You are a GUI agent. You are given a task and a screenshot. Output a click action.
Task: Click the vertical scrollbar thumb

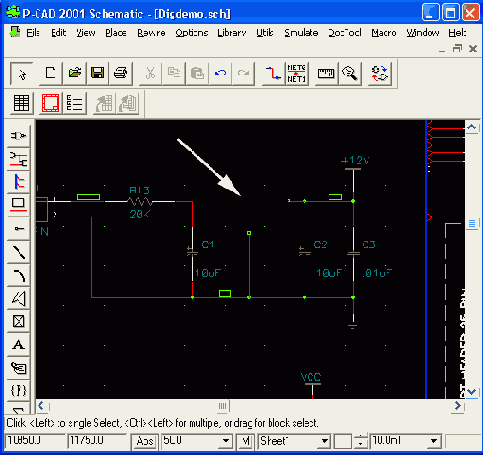pyautogui.click(x=472, y=223)
